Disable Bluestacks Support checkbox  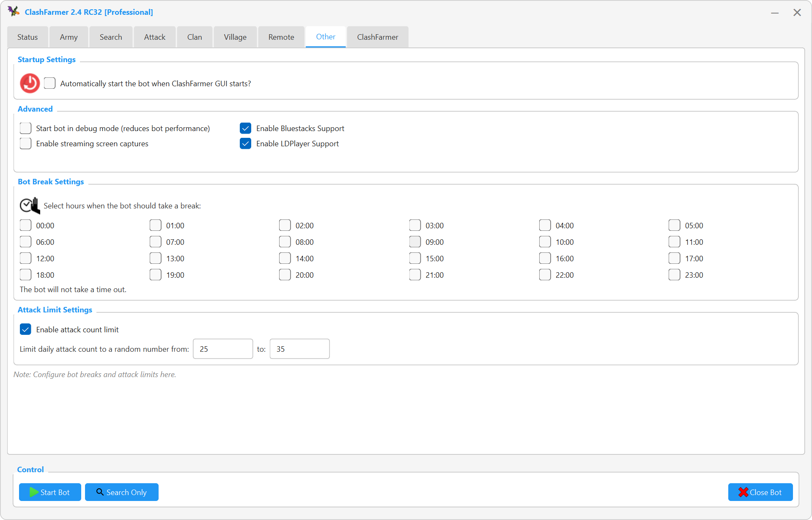[245, 128]
